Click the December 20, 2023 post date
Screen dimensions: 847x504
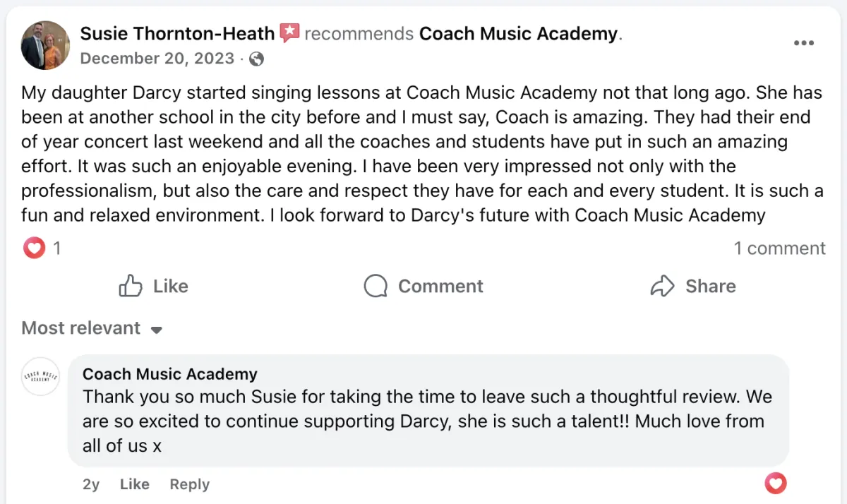pos(157,59)
